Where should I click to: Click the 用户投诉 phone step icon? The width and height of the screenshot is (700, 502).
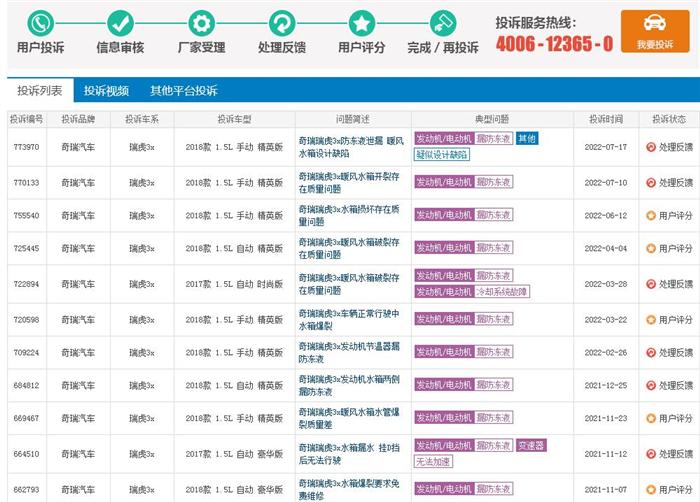[41, 23]
